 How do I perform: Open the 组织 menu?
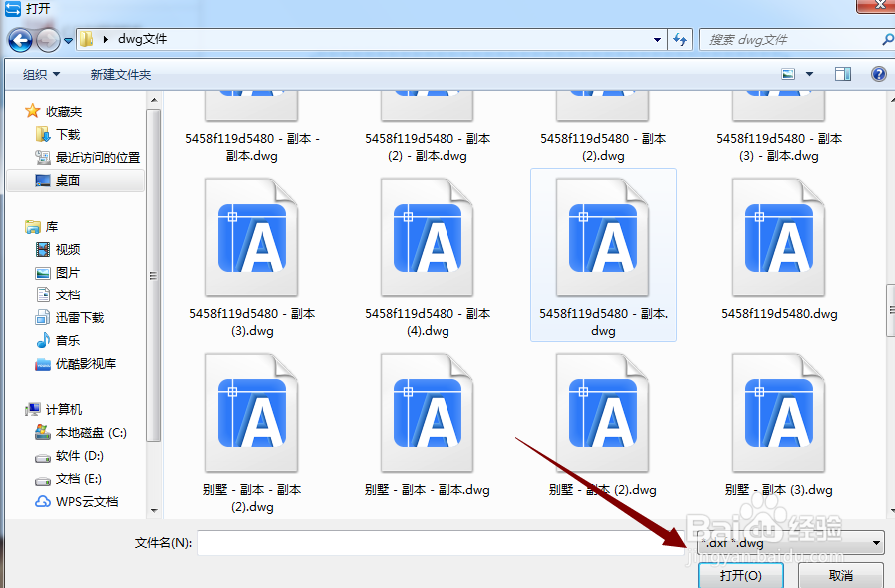coord(41,75)
